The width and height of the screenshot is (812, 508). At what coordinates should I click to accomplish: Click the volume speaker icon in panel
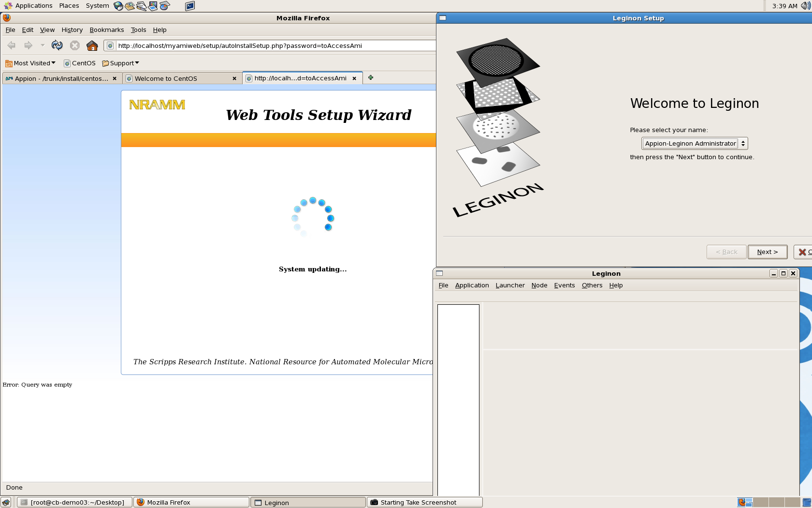[805, 6]
